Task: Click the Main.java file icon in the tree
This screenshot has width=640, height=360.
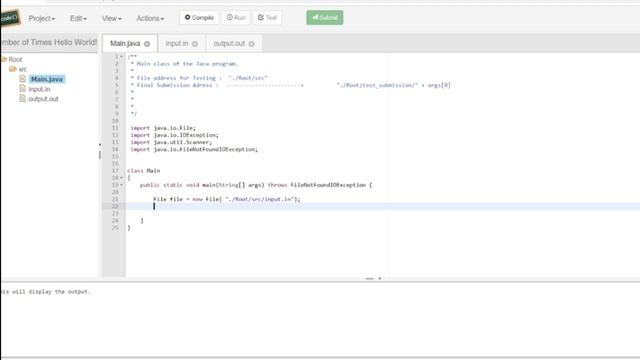Action: 23,78
